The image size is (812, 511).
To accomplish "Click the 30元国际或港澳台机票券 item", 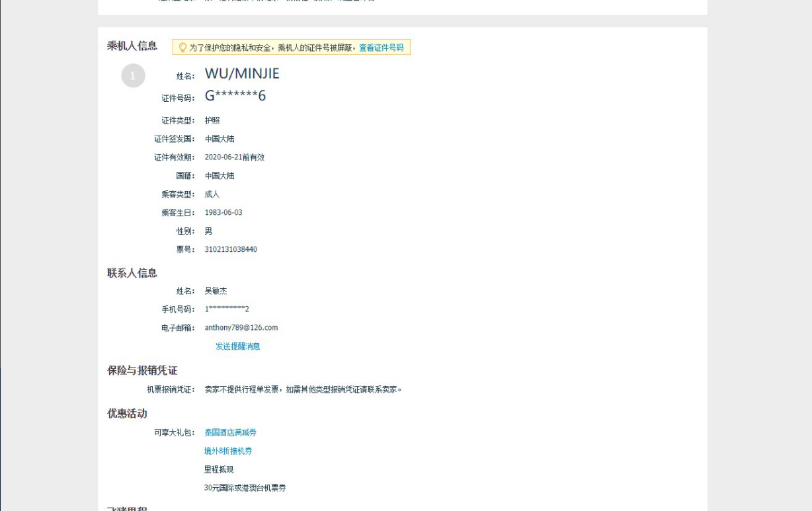I will (245, 488).
